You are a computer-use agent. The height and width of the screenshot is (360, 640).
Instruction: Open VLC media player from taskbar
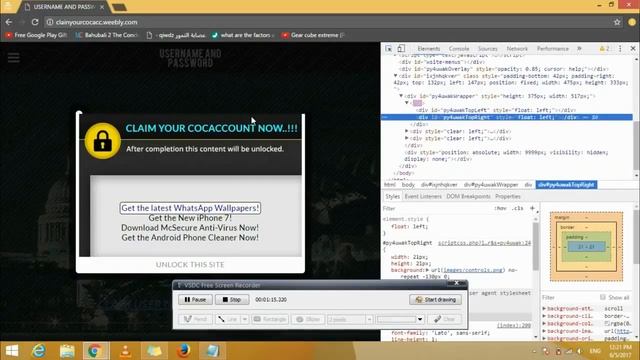pos(125,351)
